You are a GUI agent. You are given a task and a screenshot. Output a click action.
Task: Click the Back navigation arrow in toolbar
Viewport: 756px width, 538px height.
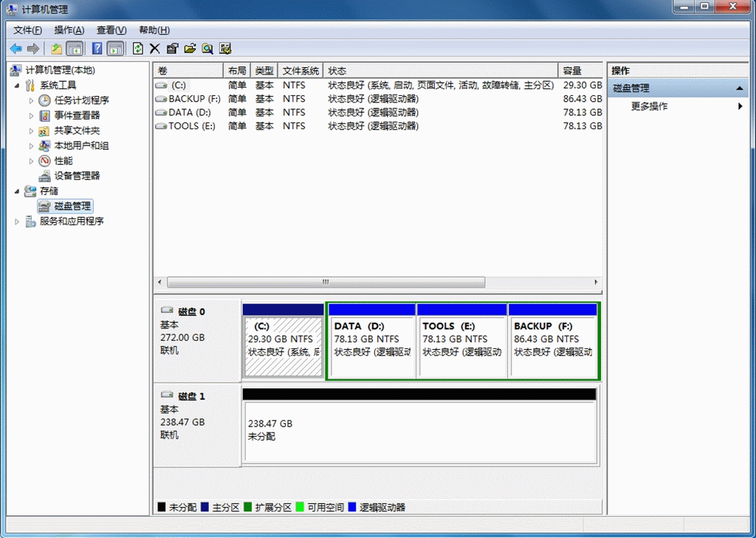tap(15, 49)
